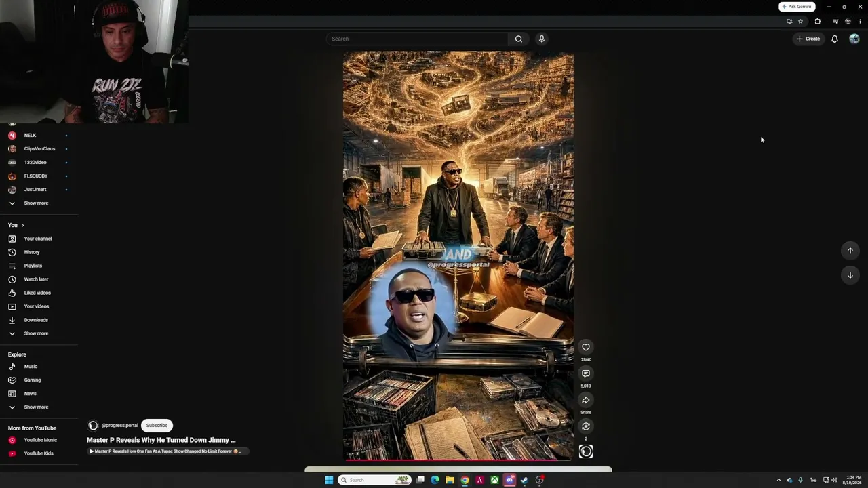Go to the previous Short
The width and height of the screenshot is (868, 488).
(x=850, y=251)
